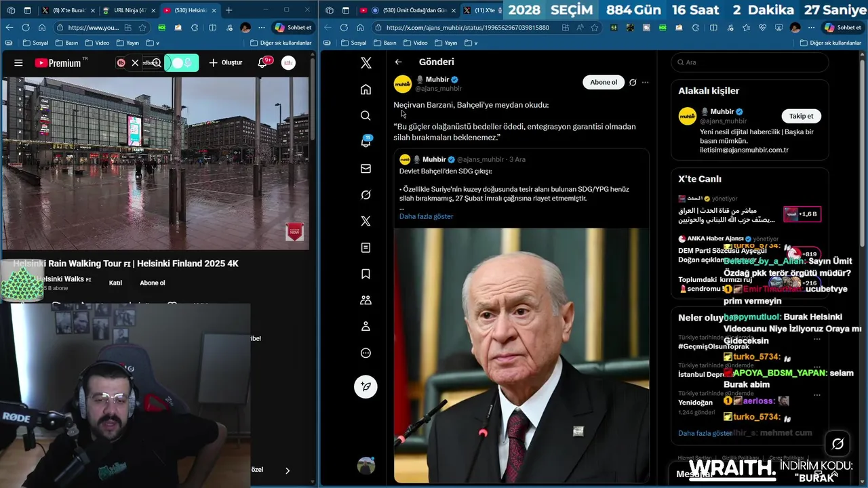Open the YouTube window's browser three-dot menu
868x488 pixels.
(262, 28)
